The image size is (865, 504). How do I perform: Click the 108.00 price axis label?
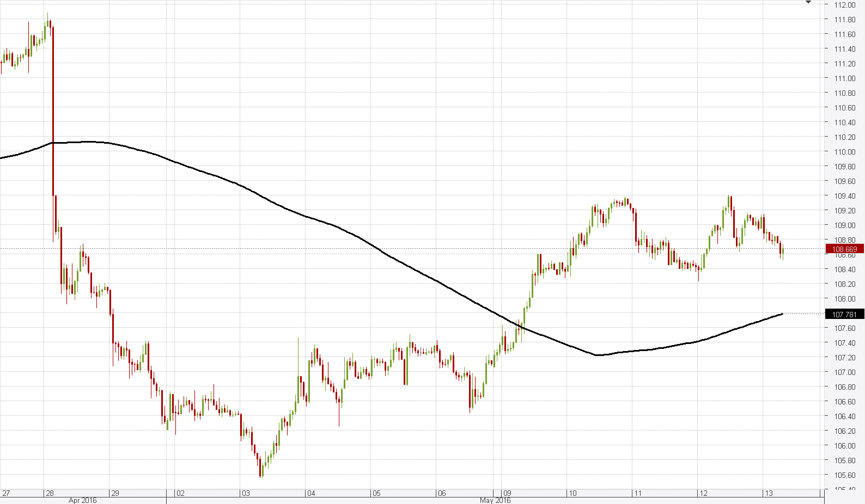[x=844, y=299]
